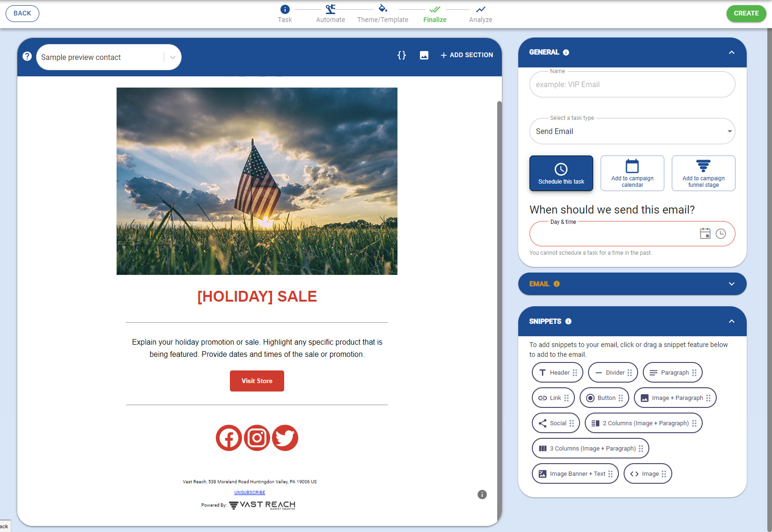Add a Link snippet
This screenshot has height=532, width=772.
click(x=553, y=398)
